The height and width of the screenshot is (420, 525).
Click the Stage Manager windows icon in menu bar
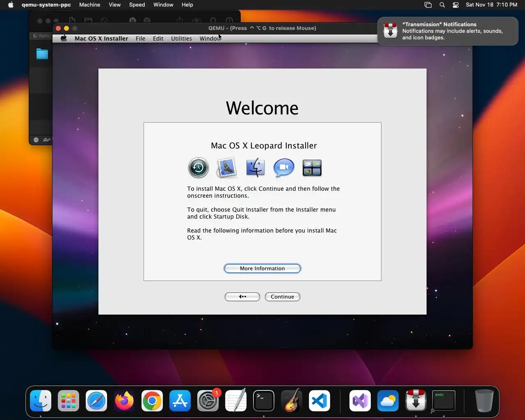click(428, 5)
